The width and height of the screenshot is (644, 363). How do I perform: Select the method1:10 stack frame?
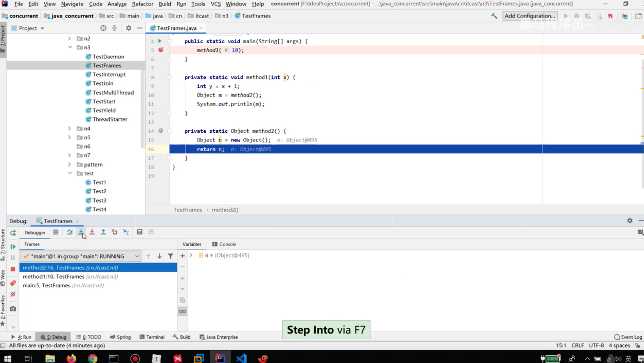pos(54,276)
